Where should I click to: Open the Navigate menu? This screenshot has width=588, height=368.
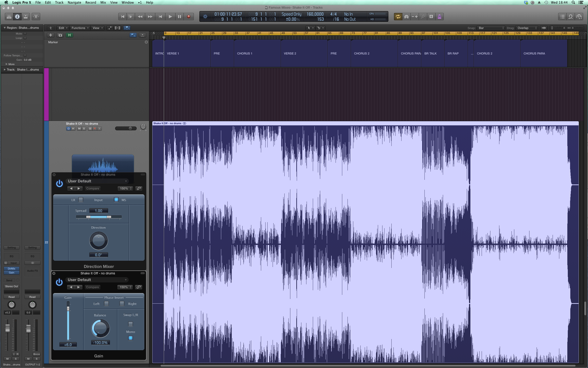point(74,3)
